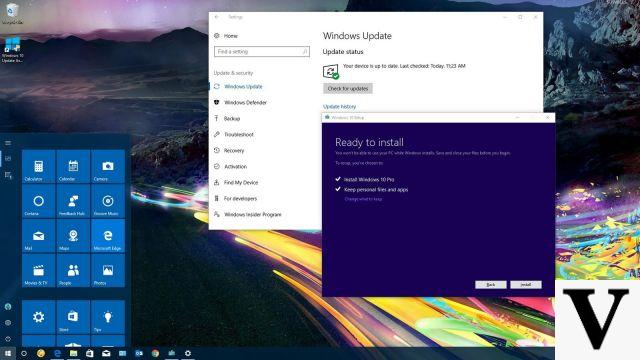Open the Movies & TV tile
The height and width of the screenshot is (360, 640).
pos(38,270)
